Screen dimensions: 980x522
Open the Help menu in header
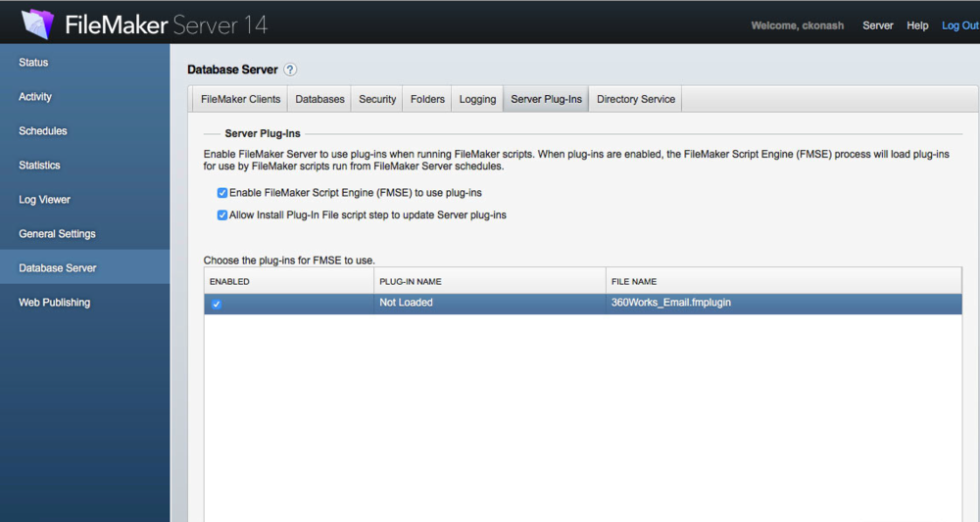[917, 25]
